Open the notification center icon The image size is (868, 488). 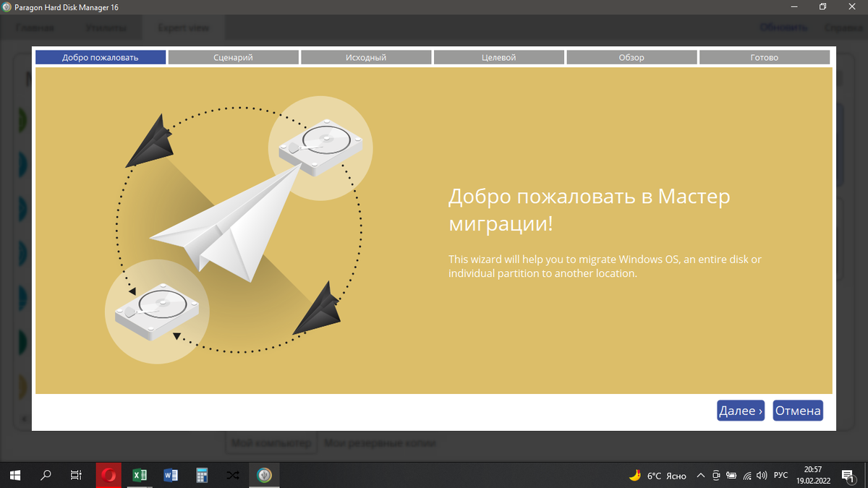pos(848,475)
